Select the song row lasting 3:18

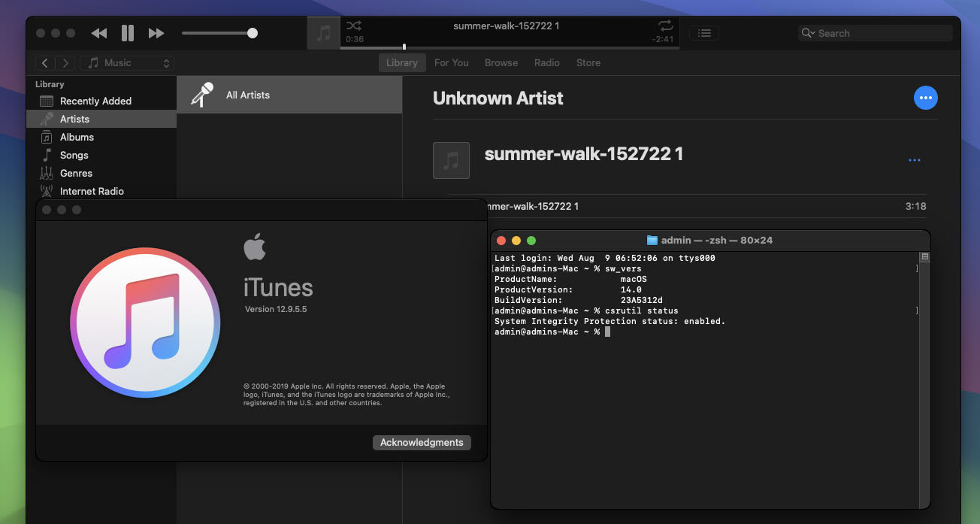pos(707,206)
